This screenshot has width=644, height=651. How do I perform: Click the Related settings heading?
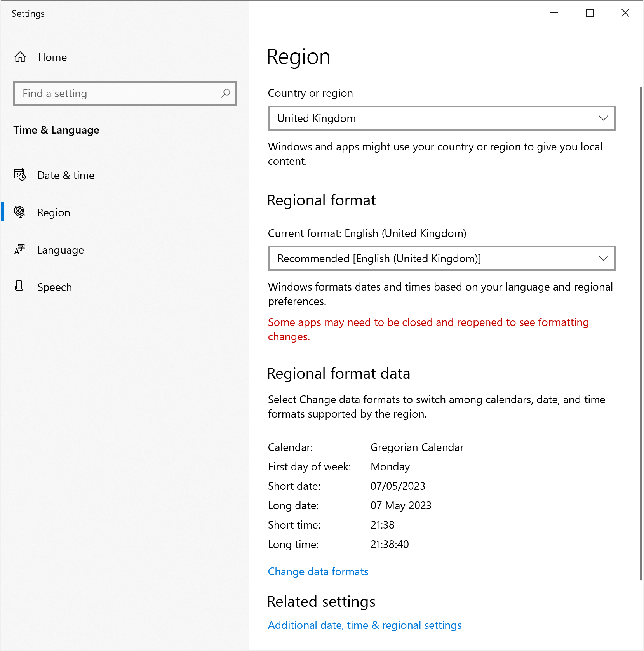(x=321, y=601)
